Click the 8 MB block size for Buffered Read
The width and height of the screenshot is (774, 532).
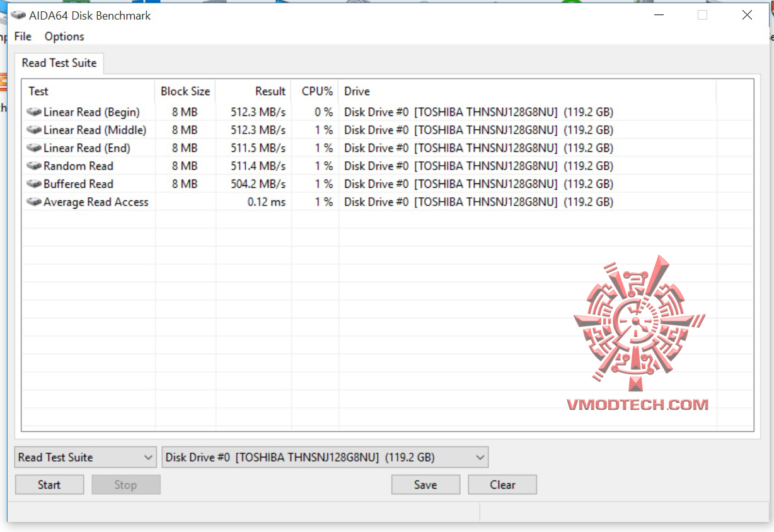pos(185,184)
